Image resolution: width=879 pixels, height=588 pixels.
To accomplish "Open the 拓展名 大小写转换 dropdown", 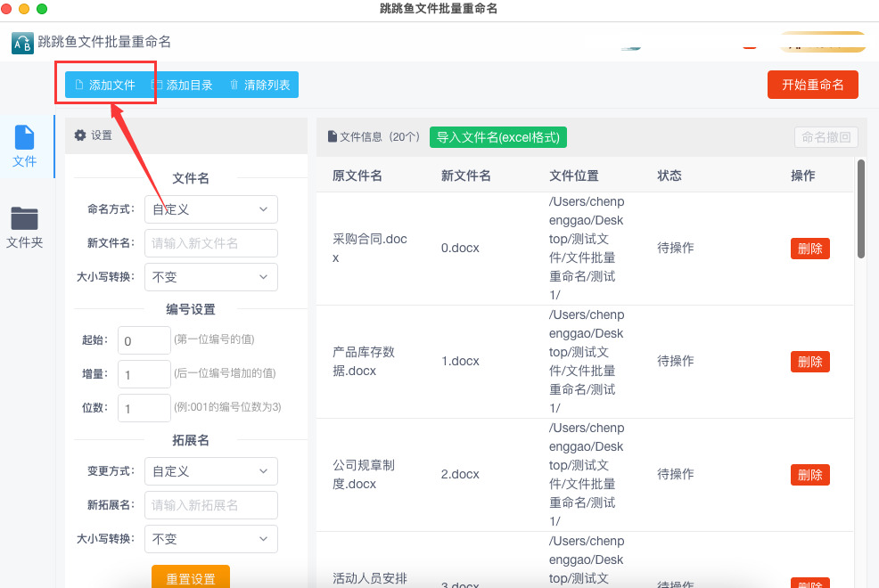I will tap(210, 539).
